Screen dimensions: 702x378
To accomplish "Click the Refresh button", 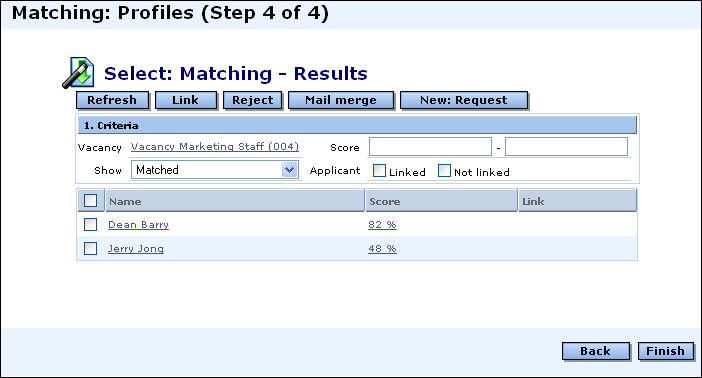I will point(112,100).
